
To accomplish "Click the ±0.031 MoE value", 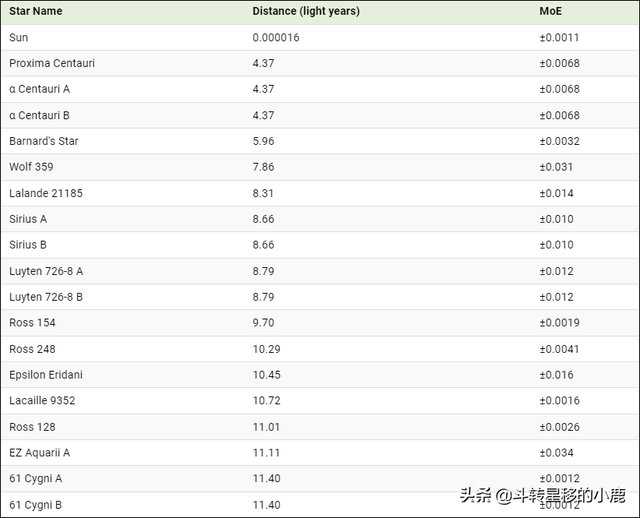I will coord(556,167).
